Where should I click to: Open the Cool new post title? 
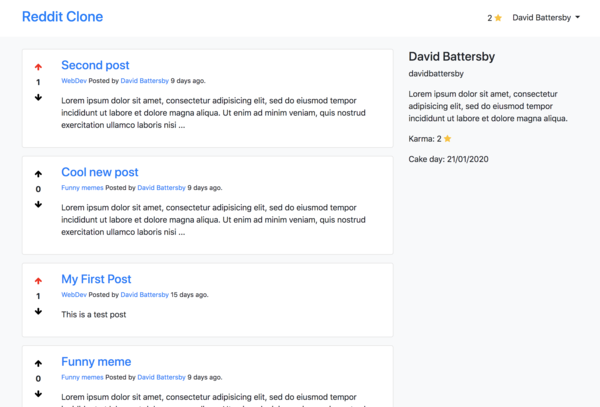click(100, 172)
